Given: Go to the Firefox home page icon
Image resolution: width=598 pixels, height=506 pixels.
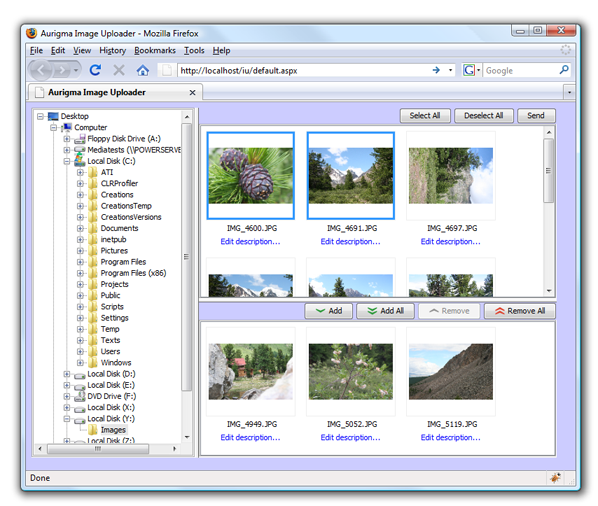Looking at the screenshot, I should pos(143,70).
